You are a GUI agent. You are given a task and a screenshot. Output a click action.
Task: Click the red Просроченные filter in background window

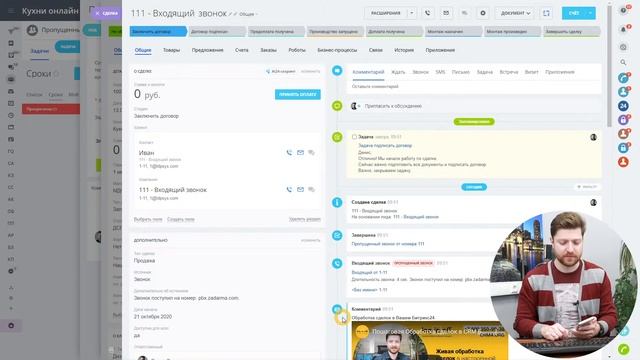51,109
